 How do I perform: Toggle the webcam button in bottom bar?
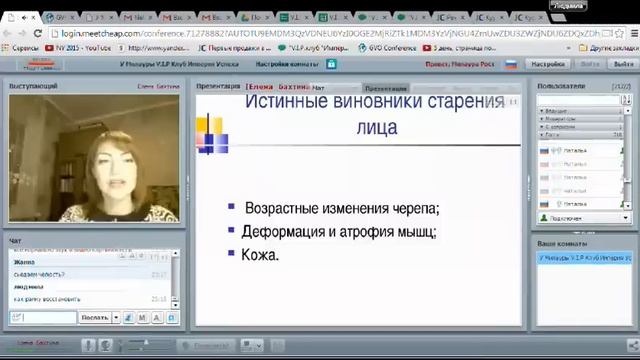pos(105,346)
